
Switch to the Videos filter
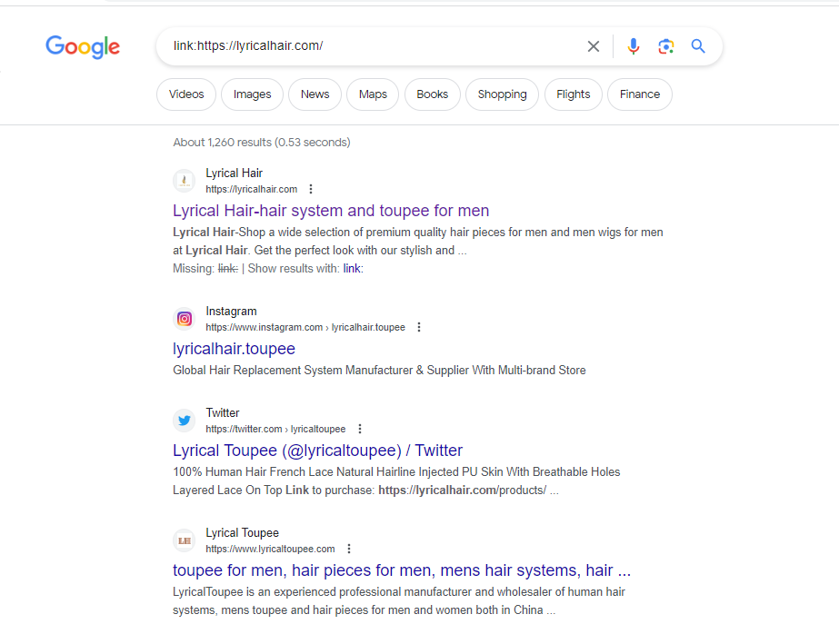pos(186,94)
